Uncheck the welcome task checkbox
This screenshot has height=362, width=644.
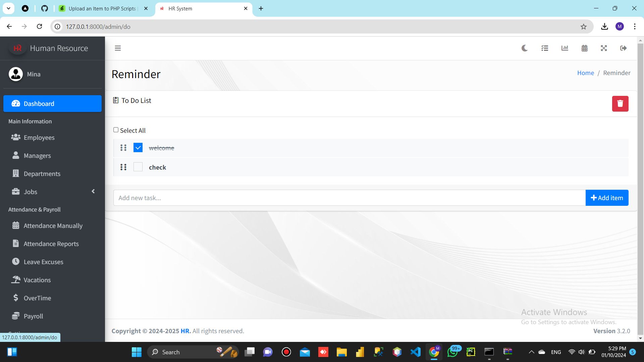coord(138,147)
